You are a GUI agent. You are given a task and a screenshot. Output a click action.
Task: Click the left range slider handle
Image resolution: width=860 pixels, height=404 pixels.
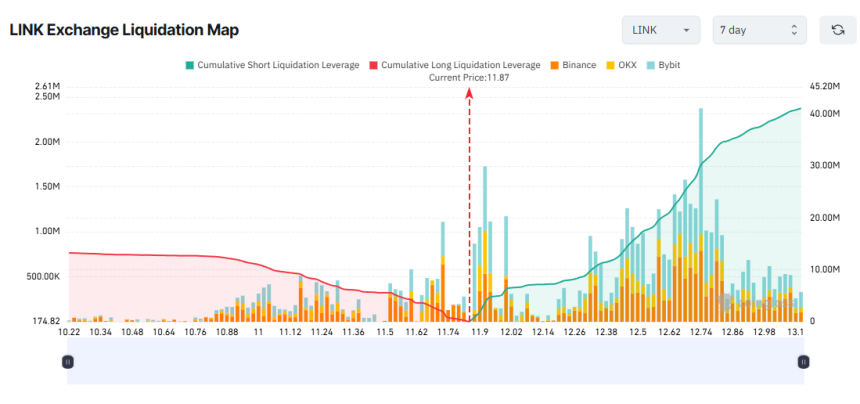(68, 362)
